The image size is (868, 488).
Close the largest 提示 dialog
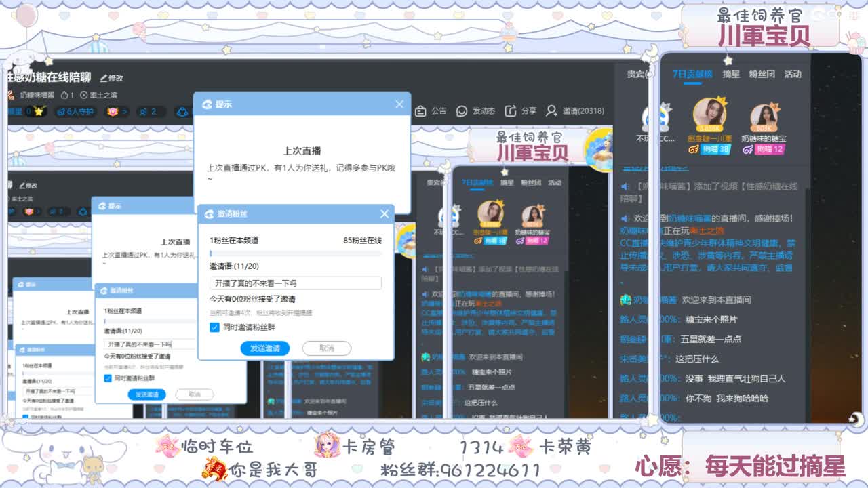pos(399,104)
